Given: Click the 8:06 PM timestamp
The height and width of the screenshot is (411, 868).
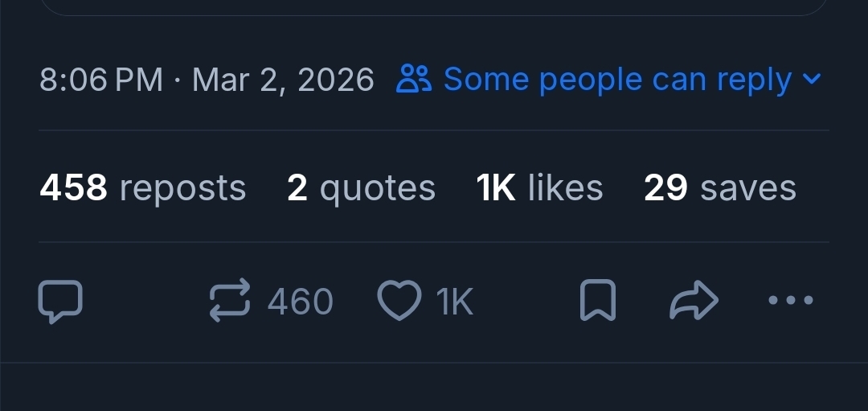Looking at the screenshot, I should tap(101, 80).
